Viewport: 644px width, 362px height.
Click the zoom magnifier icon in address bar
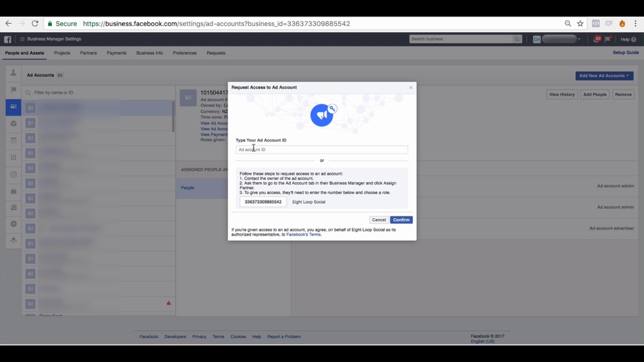pyautogui.click(x=568, y=24)
